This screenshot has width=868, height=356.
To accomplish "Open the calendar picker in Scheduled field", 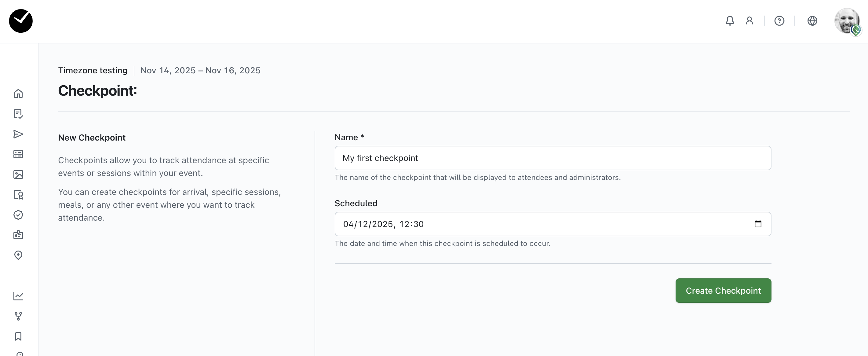I will point(757,224).
